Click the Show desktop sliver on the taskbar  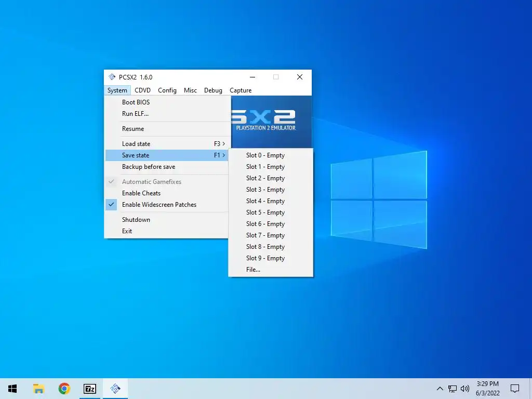(x=530, y=389)
